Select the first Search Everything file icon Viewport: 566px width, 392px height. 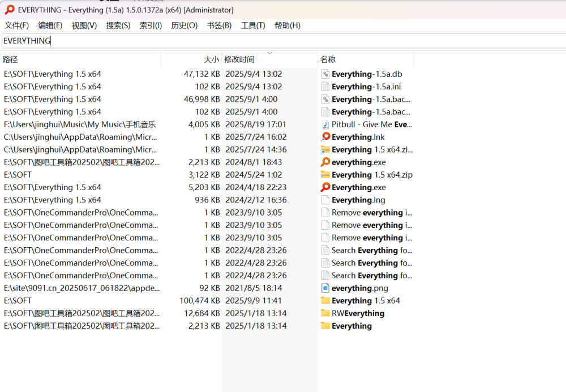pyautogui.click(x=325, y=250)
